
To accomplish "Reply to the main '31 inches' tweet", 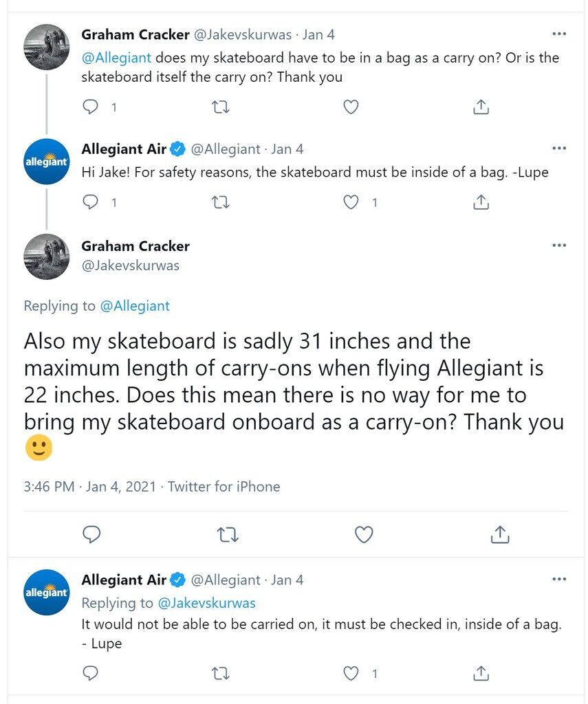I will [x=91, y=534].
